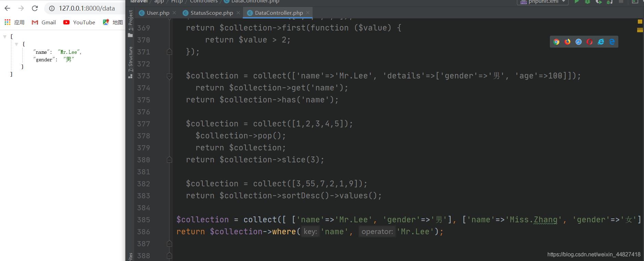Viewport: 644px width, 261px height.
Task: Run the phpunit.xml configuration
Action: 577,2
